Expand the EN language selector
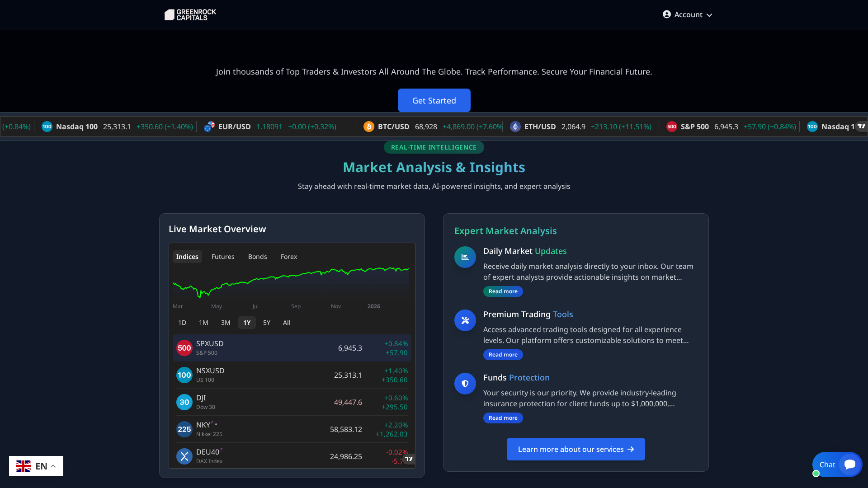The image size is (868, 488). tap(36, 466)
